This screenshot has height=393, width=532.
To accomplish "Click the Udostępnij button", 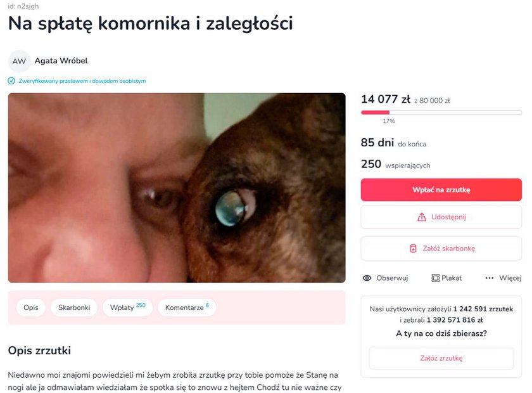I will click(x=441, y=217).
